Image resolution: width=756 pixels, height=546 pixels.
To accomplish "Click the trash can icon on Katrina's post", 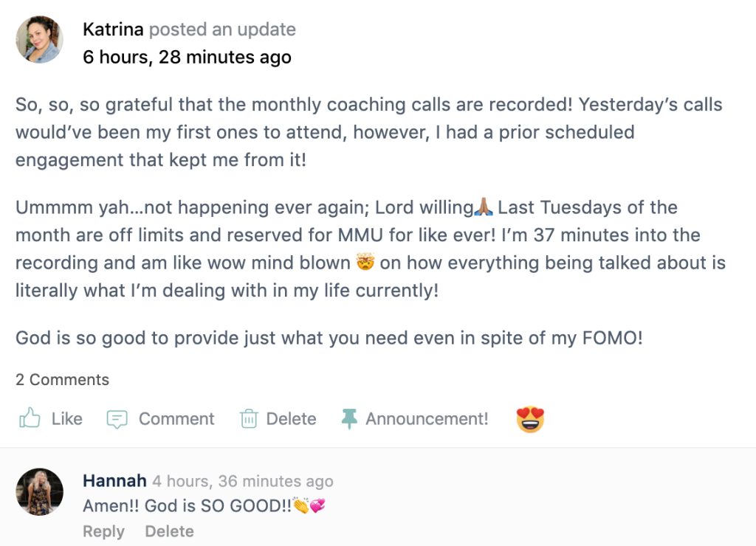I will (x=249, y=419).
